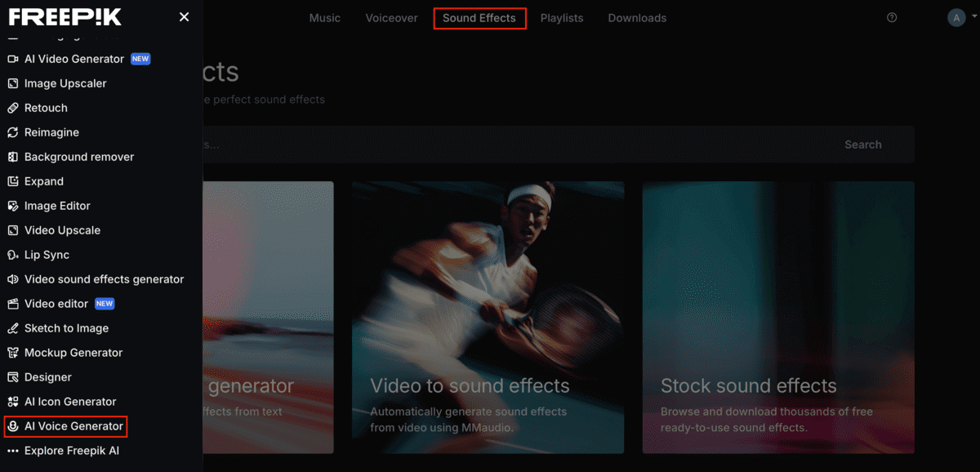
Task: Open Stock sound effects card
Action: click(x=778, y=317)
